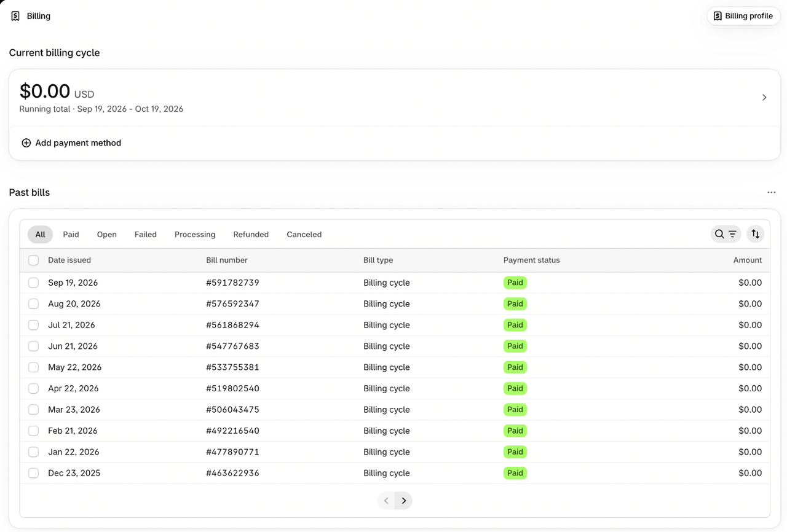
Task: Click Paid badge for Feb 21, 2026 bill
Action: click(x=515, y=431)
